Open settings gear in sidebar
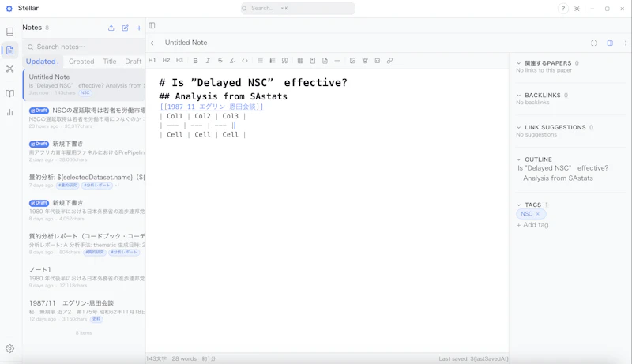The height and width of the screenshot is (364, 632). (10, 349)
